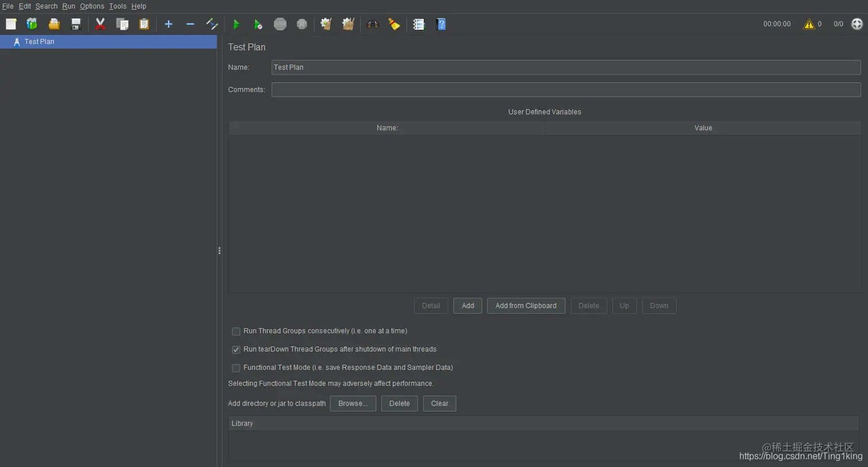Enable Functional Test Mode checkbox
Viewport: 868px width, 467px height.
coord(236,368)
